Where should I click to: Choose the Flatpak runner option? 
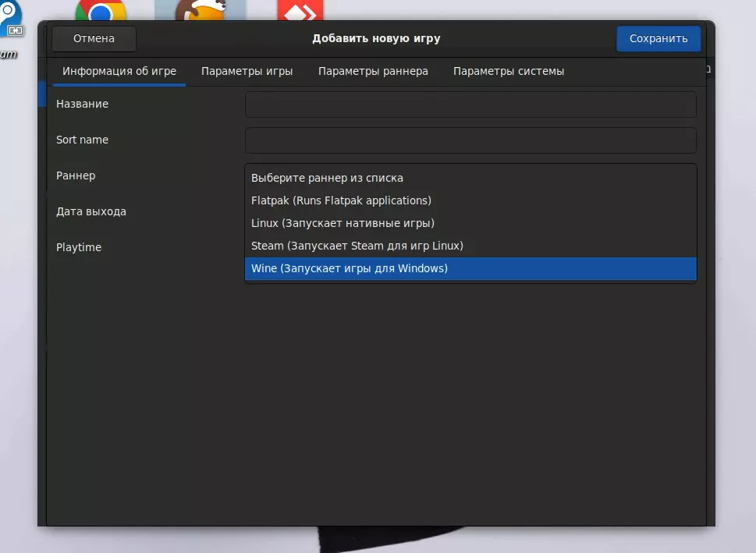(x=470, y=200)
